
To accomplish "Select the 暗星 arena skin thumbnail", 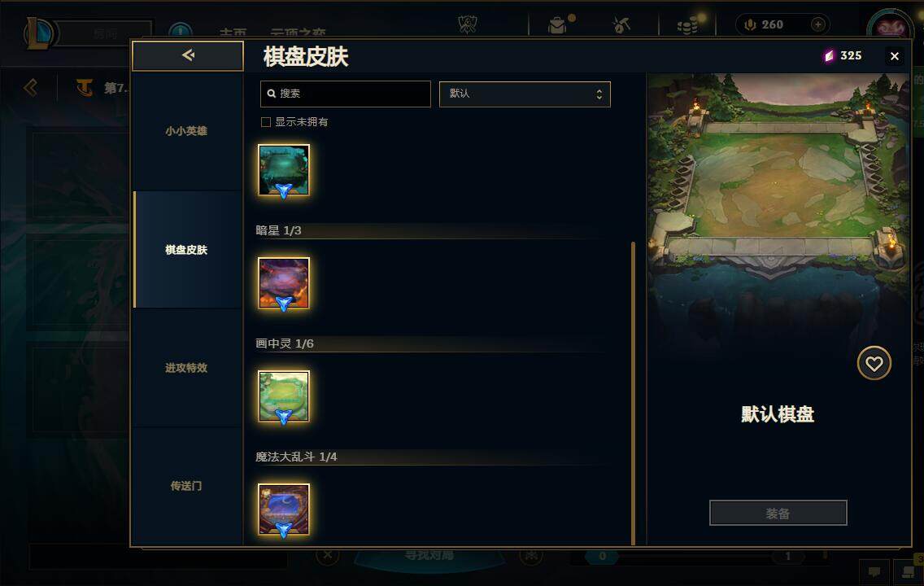I will (x=283, y=283).
